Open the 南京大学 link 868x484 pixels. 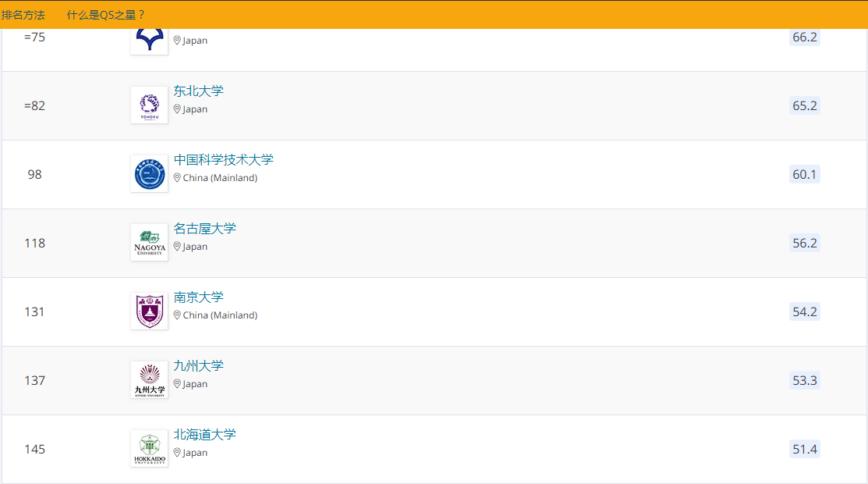[198, 297]
